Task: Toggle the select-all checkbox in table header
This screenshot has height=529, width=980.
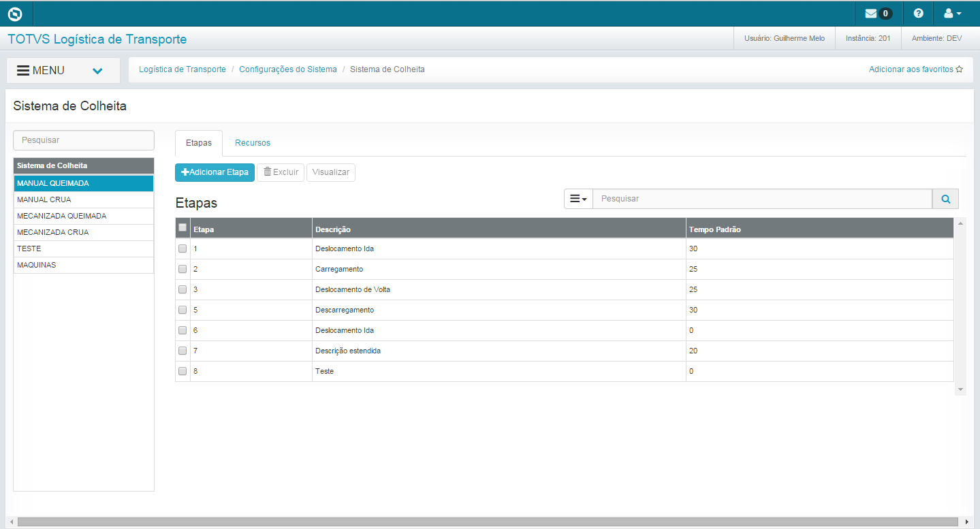Action: pos(182,227)
